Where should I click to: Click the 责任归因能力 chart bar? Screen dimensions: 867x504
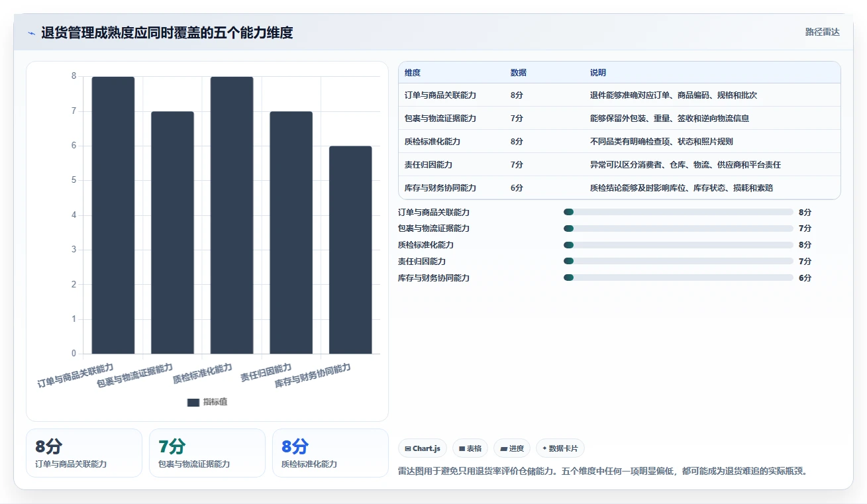pos(291,232)
